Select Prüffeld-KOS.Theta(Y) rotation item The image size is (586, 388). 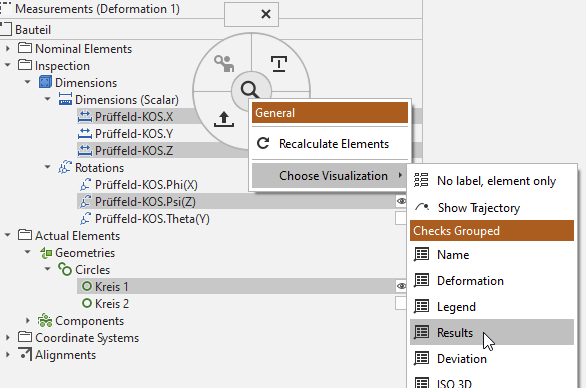[152, 219]
